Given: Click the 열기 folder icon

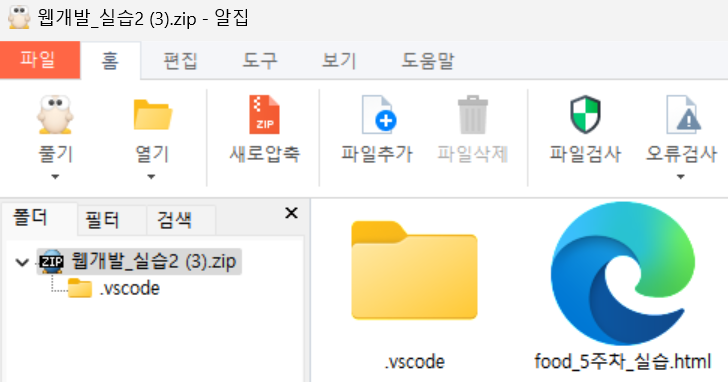Looking at the screenshot, I should (x=152, y=115).
